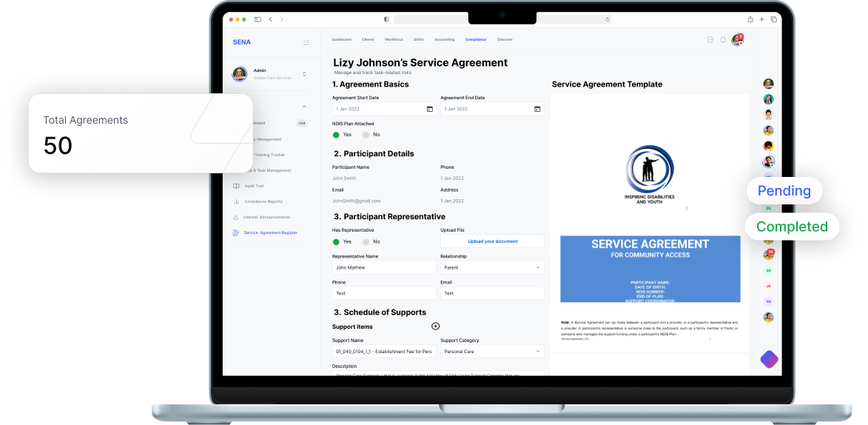This screenshot has width=868, height=425.
Task: Click the browser share icon
Action: tap(750, 19)
